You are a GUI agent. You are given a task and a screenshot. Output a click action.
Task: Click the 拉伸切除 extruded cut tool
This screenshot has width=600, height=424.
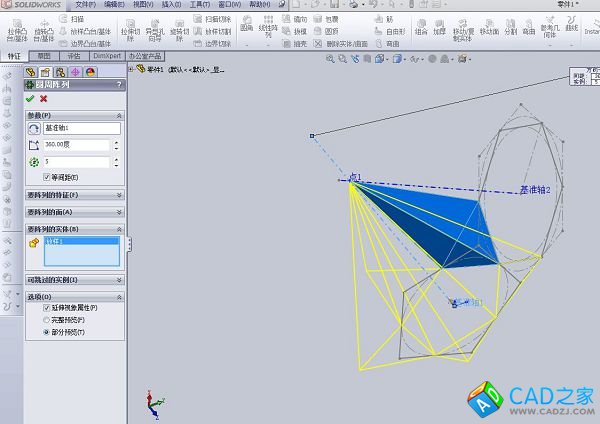[x=130, y=25]
